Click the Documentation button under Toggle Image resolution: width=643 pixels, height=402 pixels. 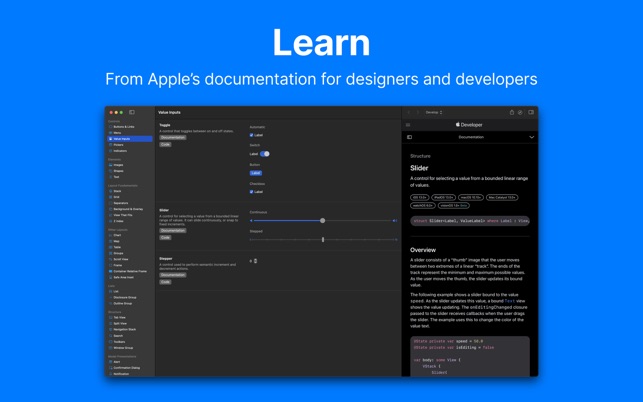coord(173,137)
